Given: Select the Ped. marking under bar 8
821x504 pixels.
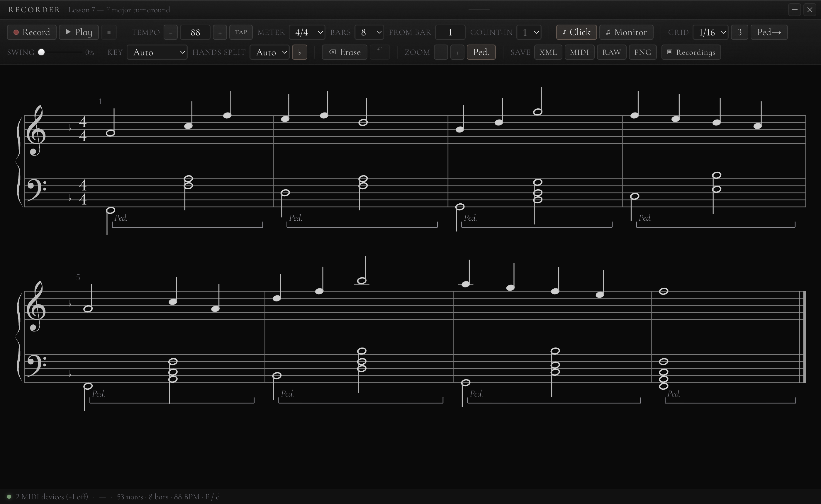Looking at the screenshot, I should [x=674, y=394].
